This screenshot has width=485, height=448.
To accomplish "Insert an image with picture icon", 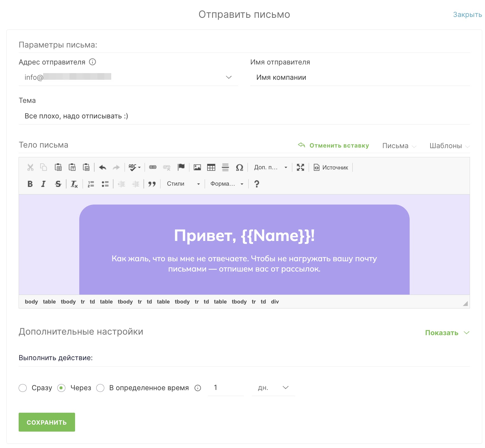I will (x=197, y=167).
